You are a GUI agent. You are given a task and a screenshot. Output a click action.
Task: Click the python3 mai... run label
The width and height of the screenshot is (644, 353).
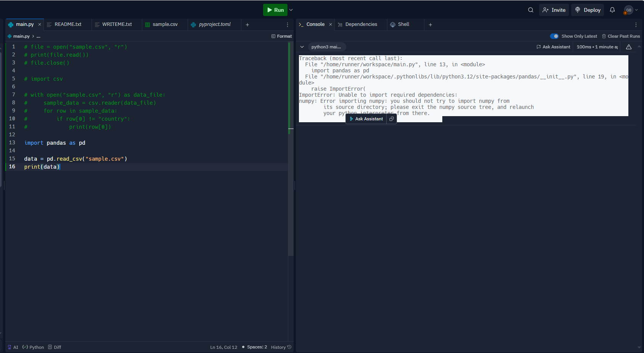tap(326, 47)
